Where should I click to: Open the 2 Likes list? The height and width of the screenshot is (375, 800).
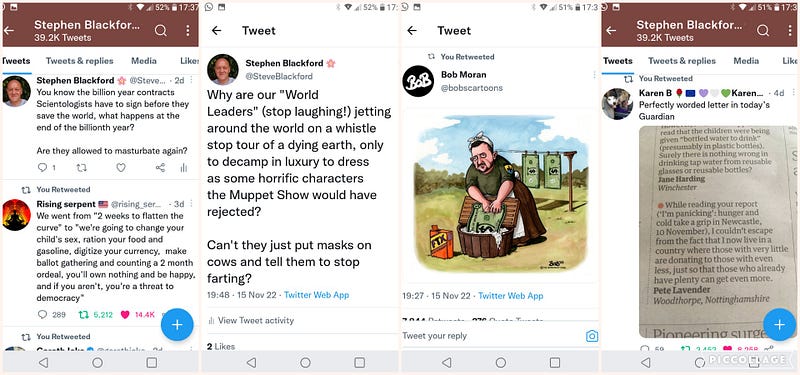pos(221,346)
